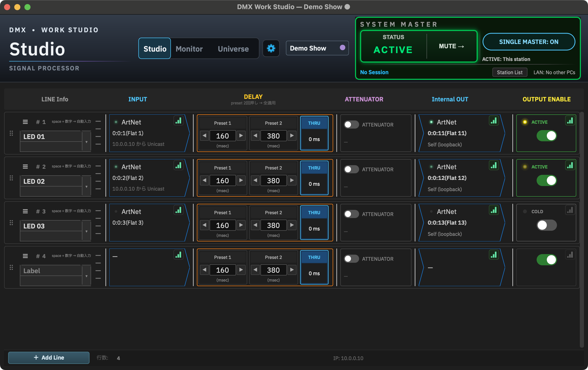Open hamburger menu for line #4
This screenshot has width=588, height=370.
pos(25,256)
